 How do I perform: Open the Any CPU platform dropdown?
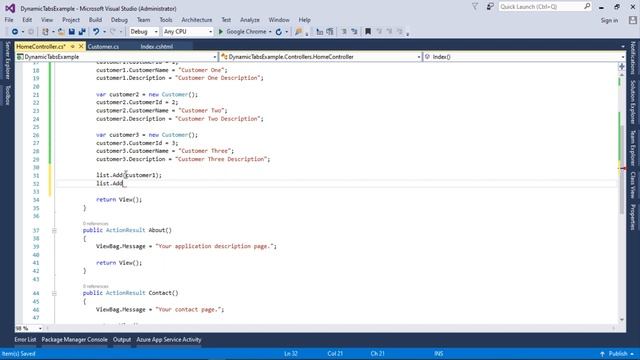(188, 31)
